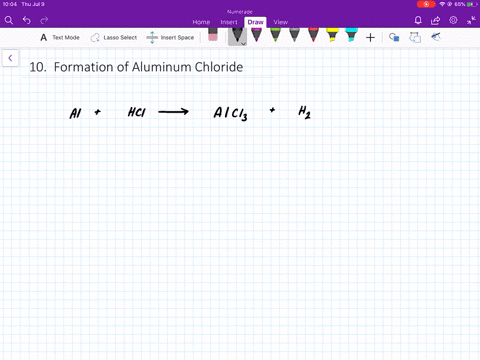Switch to the Home tab
The width and height of the screenshot is (480, 360).
(201, 22)
